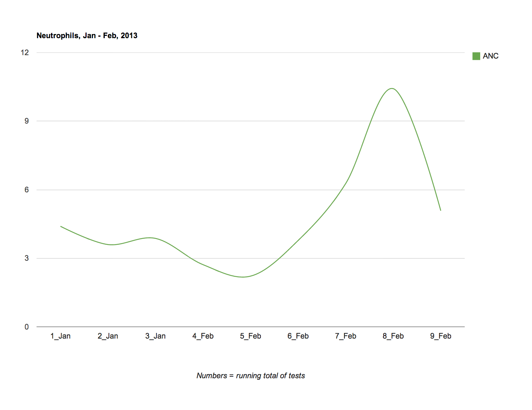Select the y-axis value 9

(x=26, y=121)
